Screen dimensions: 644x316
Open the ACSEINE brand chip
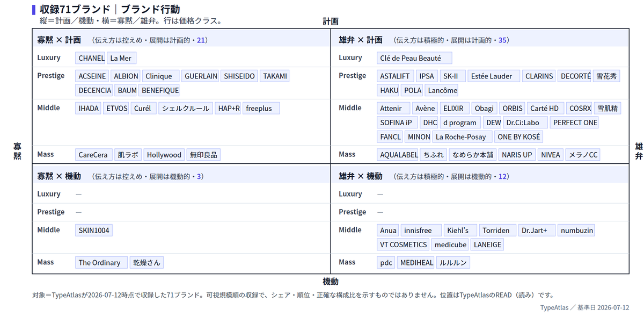tap(92, 76)
